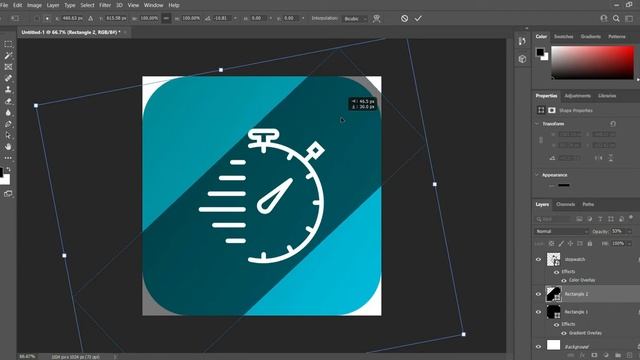Switch to the Swatches tab

563,37
